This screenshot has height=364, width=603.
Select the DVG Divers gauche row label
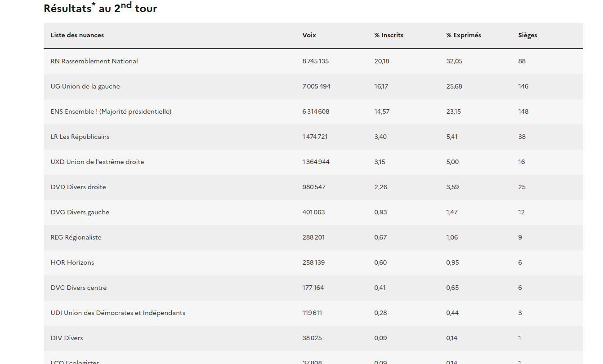pos(80,212)
